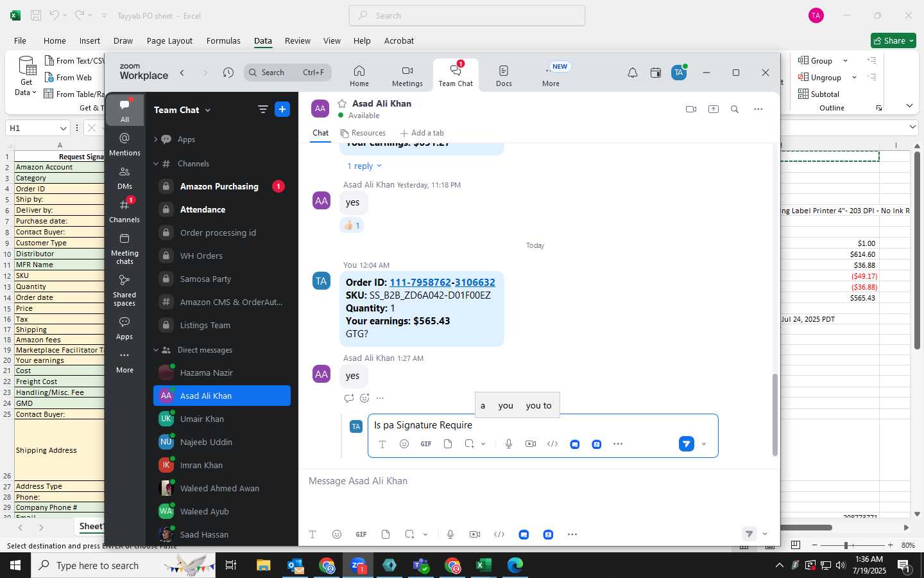Go back with Zoom back arrow
The width and height of the screenshot is (924, 578).
[x=182, y=73]
